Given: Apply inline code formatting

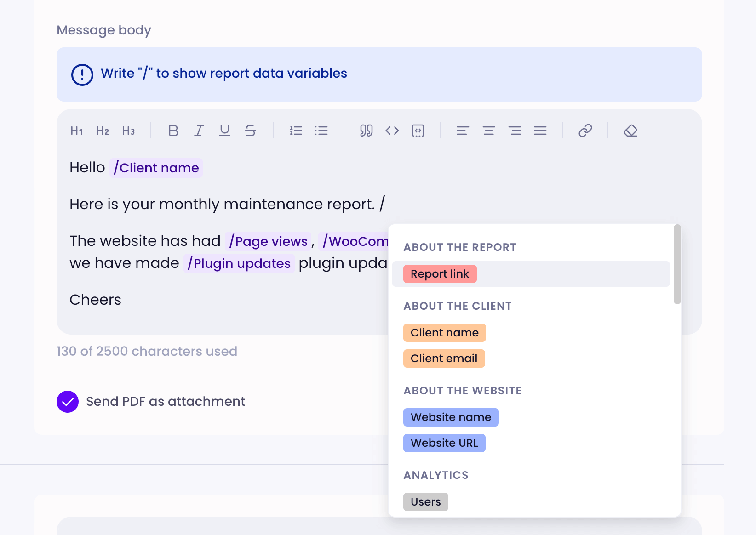Looking at the screenshot, I should click(392, 131).
